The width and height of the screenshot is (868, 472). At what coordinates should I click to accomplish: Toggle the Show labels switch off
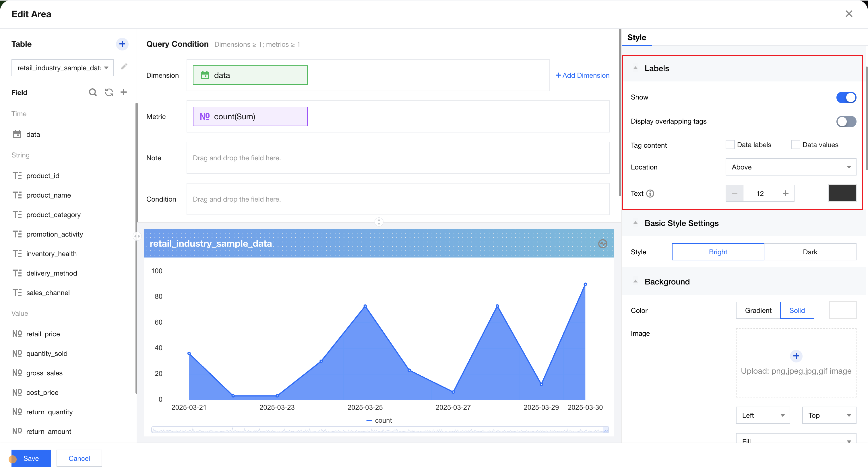[x=846, y=97]
